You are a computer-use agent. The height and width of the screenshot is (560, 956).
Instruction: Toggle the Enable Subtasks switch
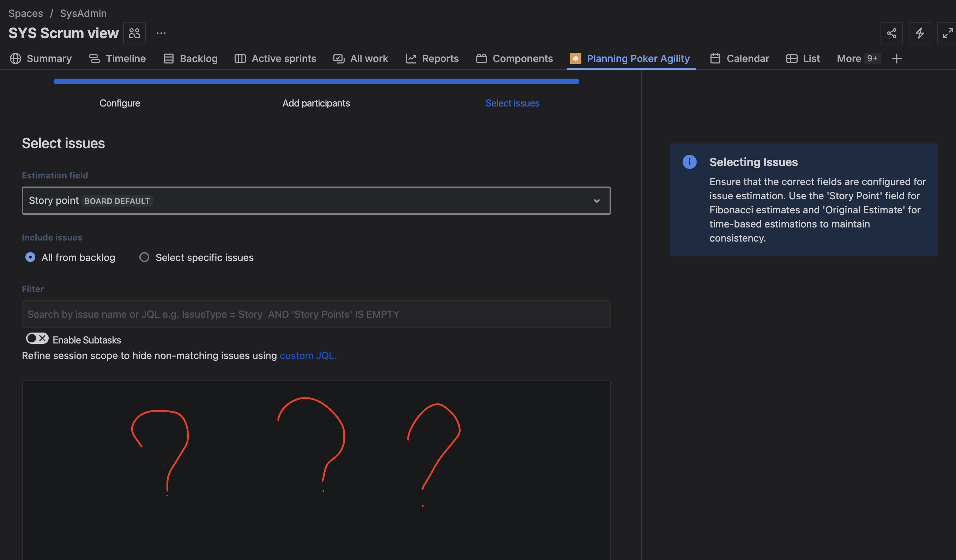(x=37, y=338)
